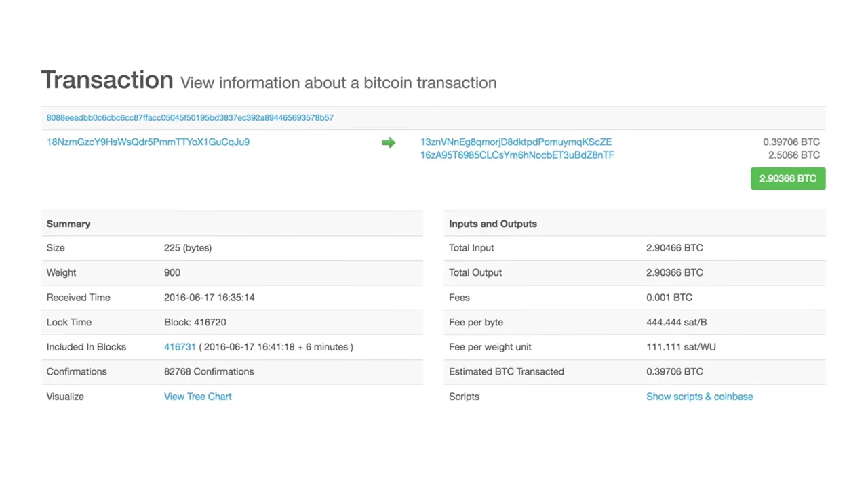This screenshot has height=488, width=868.
Task: Click the Total Output label
Action: tap(475, 272)
